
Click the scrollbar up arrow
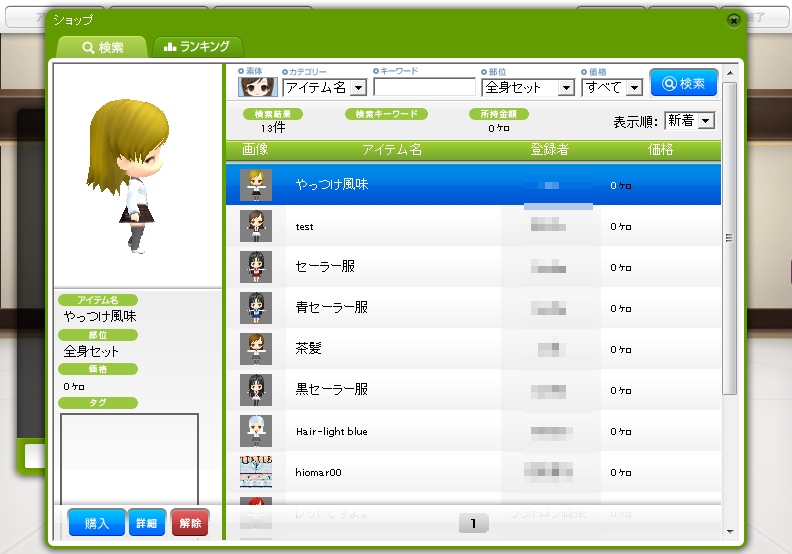729,73
